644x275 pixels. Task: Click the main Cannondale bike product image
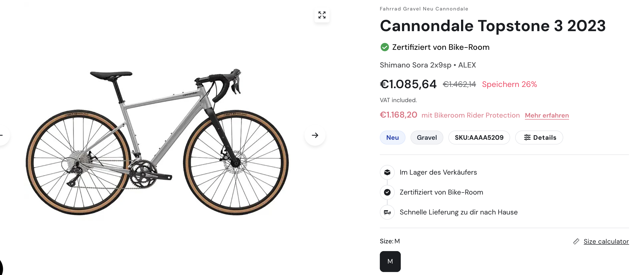click(158, 142)
